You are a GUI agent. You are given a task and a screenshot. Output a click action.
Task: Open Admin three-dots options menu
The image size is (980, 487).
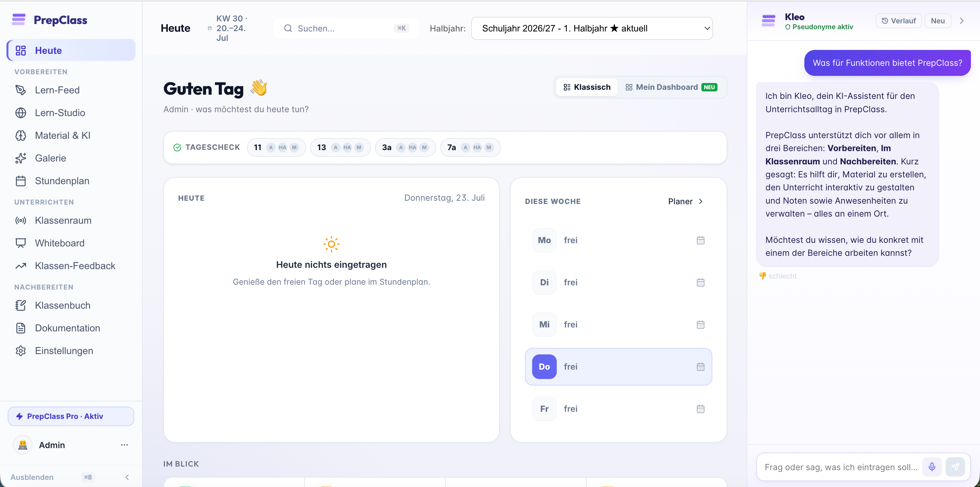pyautogui.click(x=124, y=445)
